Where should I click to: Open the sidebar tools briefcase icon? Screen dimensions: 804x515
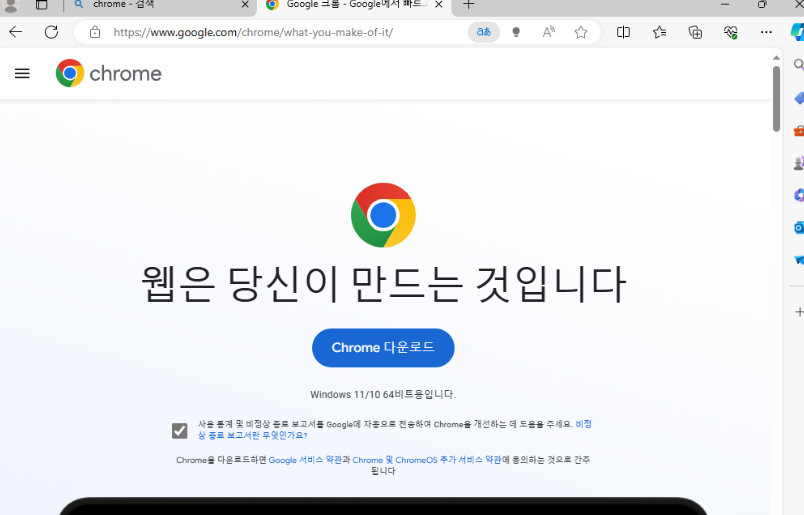click(x=798, y=130)
